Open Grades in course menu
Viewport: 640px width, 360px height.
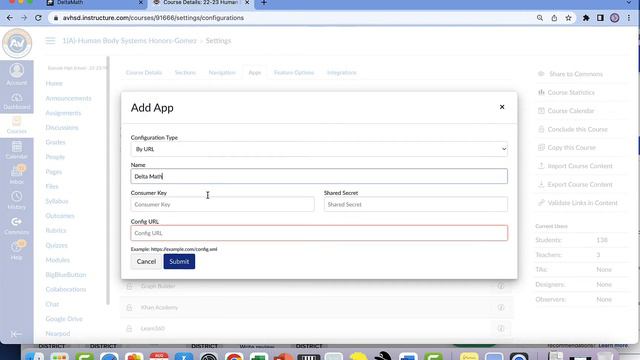55,142
